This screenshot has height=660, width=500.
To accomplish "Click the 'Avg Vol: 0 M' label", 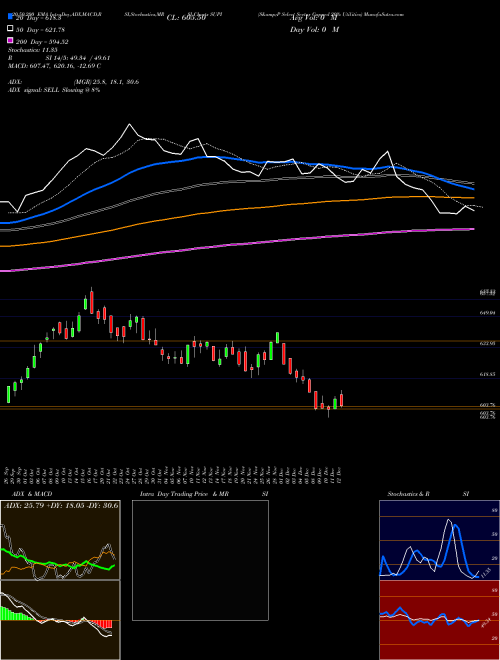I will coord(314,18).
